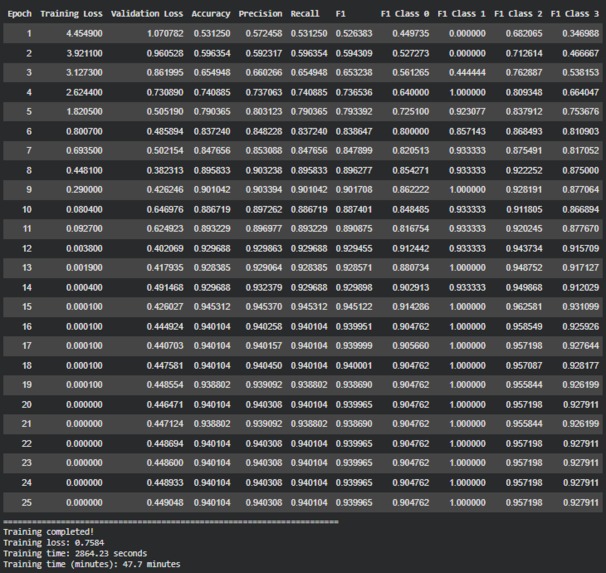Select F1 Class 3 value 0.928177
This screenshot has width=606, height=573.
580,366
